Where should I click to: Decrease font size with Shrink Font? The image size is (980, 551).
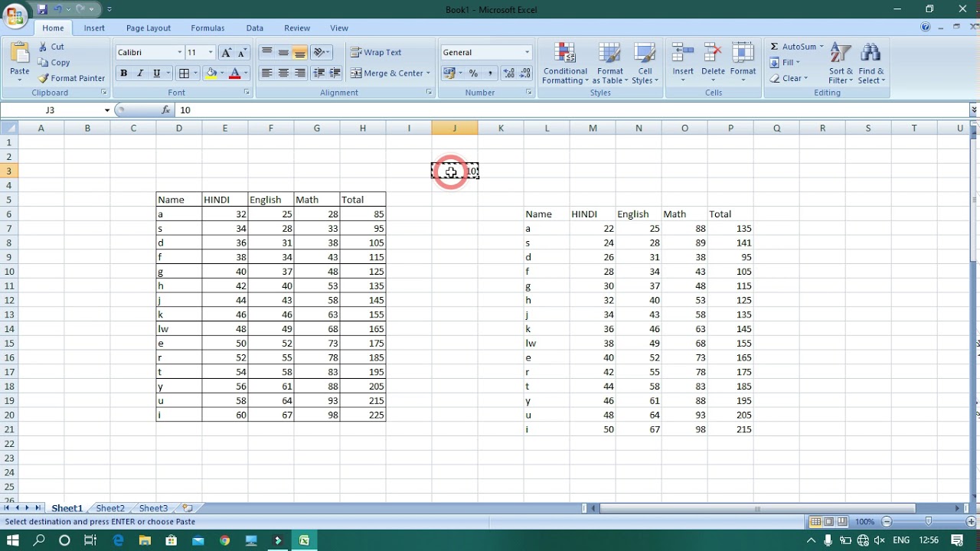coord(242,53)
